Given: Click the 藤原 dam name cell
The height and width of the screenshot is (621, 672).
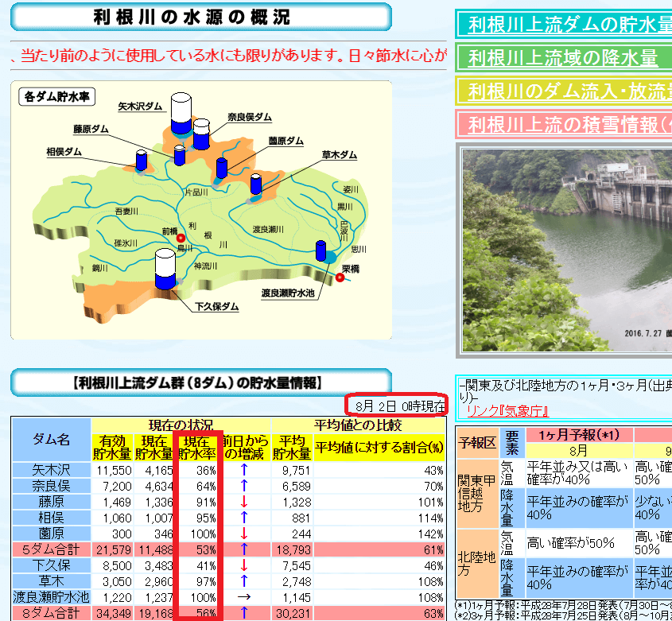Looking at the screenshot, I should click(x=51, y=502).
